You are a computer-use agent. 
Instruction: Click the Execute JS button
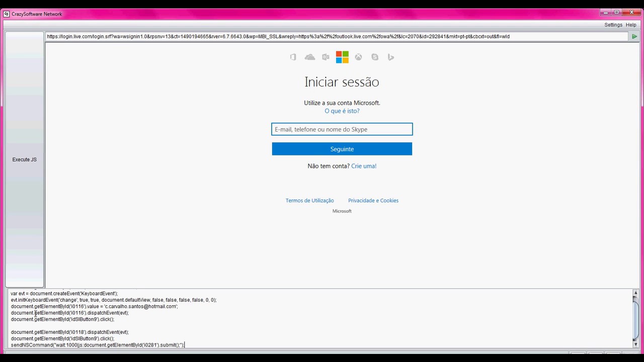(x=25, y=159)
